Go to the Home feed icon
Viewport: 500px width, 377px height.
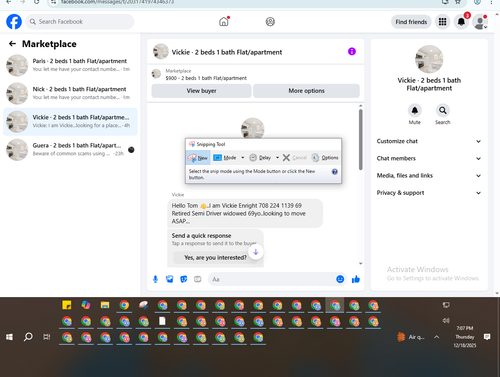click(224, 22)
